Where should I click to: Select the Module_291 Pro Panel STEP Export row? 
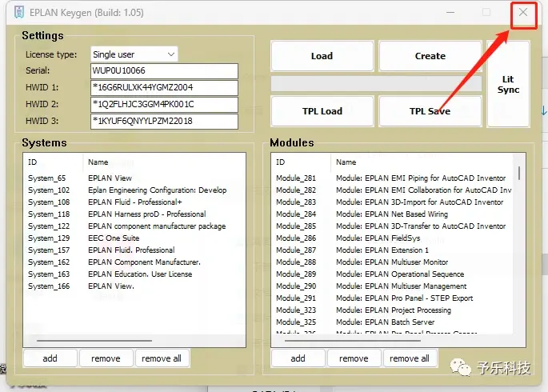392,298
